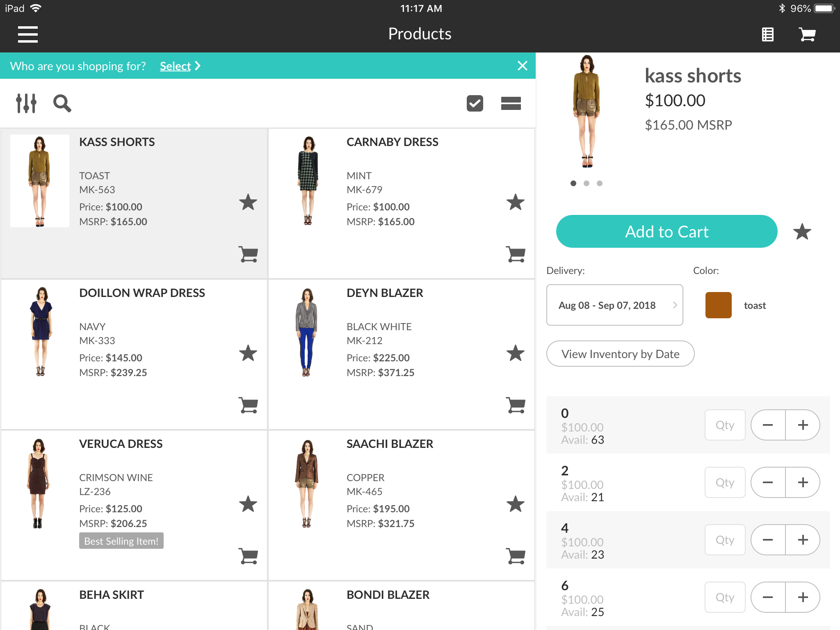Add Doillon Wrap Dress to cart icon

[x=248, y=405]
